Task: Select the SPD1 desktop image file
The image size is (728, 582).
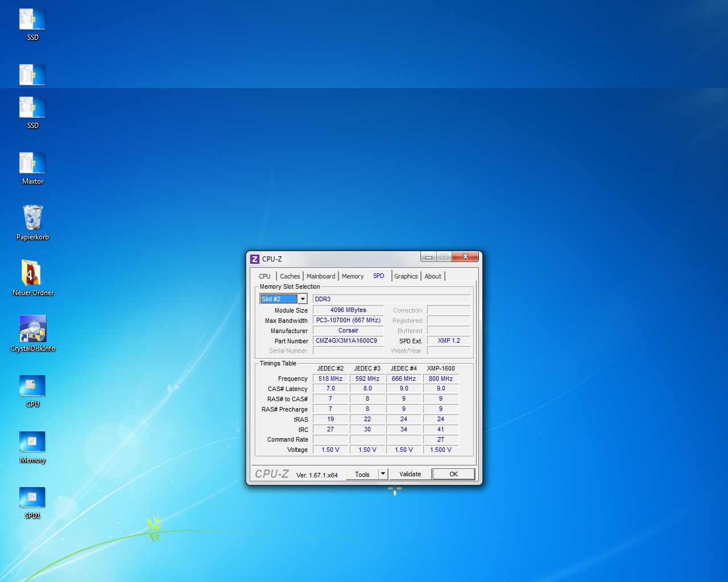Action: pos(32,502)
